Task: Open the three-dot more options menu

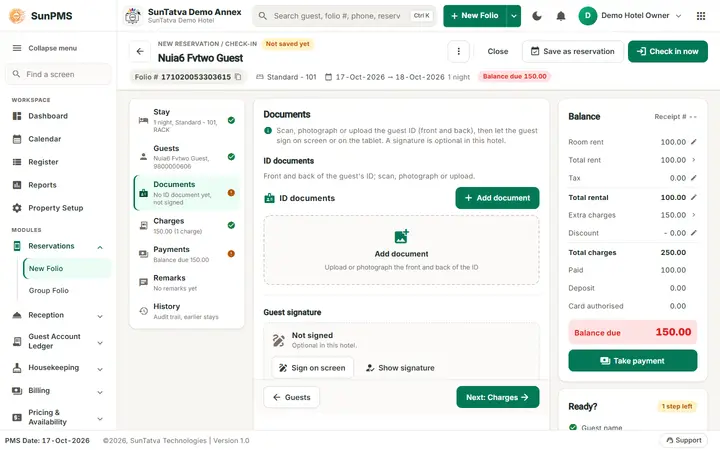Action: click(458, 51)
